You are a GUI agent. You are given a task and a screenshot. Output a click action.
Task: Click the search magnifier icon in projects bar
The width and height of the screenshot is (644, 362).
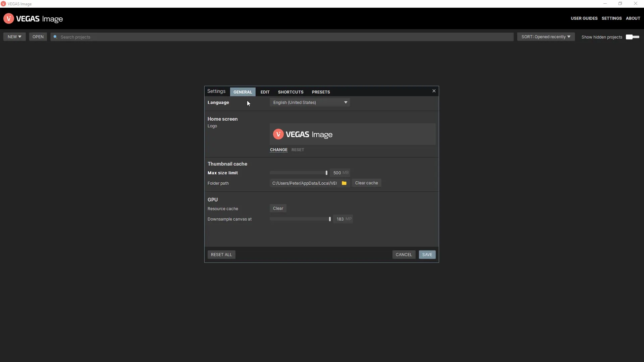(x=55, y=37)
